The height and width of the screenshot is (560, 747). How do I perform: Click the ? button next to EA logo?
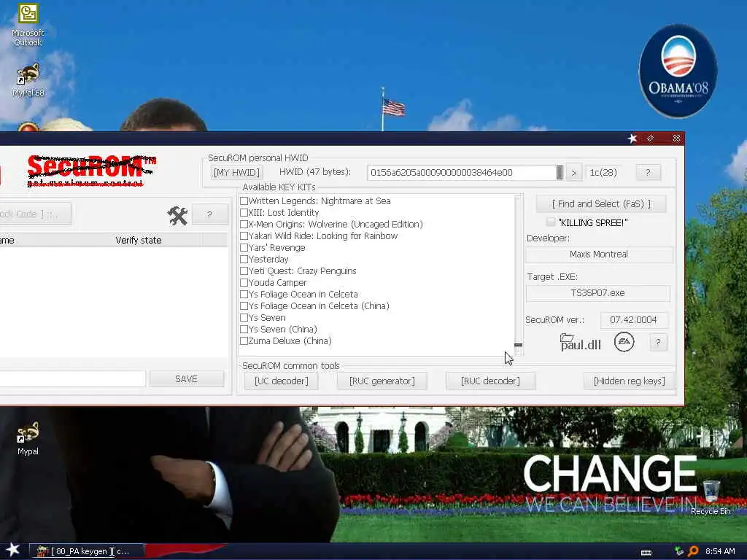coord(658,342)
